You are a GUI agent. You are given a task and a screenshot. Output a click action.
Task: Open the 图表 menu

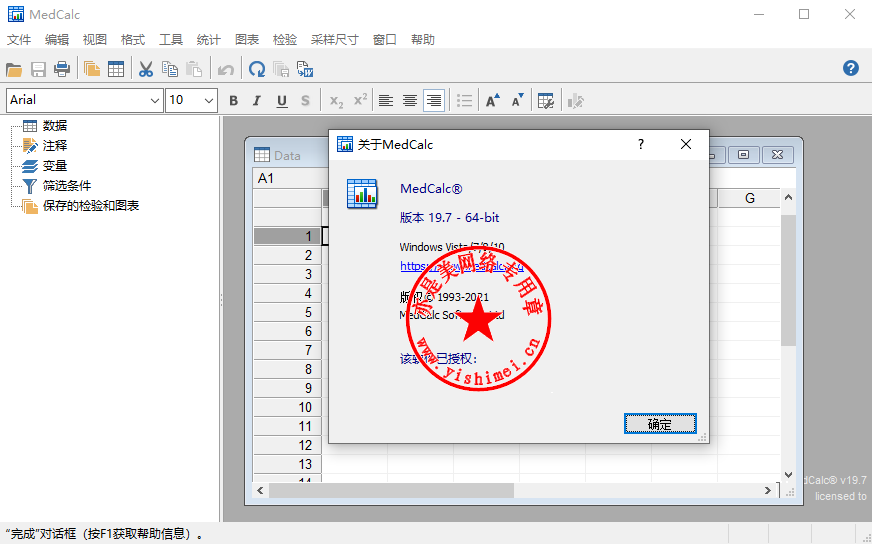247,39
